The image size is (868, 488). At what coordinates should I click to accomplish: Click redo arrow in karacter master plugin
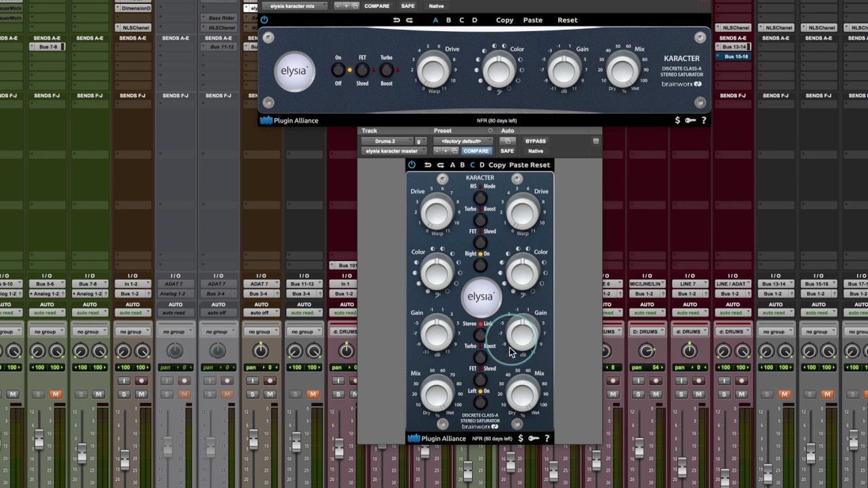click(x=440, y=165)
